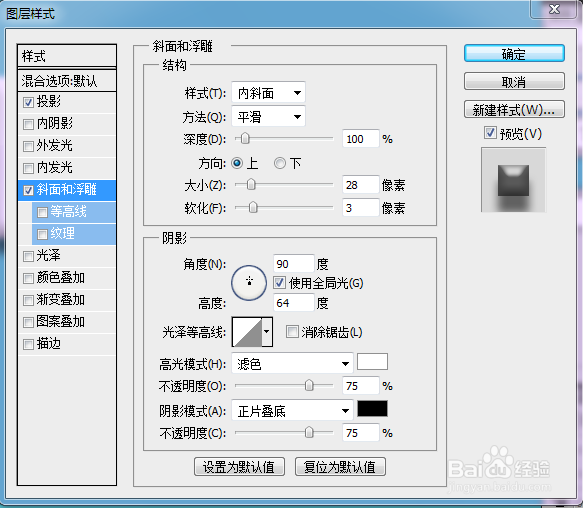Screen dimensions: 583x508
Task: Open the 高光模式 滤色 dropdown
Action: coord(292,363)
